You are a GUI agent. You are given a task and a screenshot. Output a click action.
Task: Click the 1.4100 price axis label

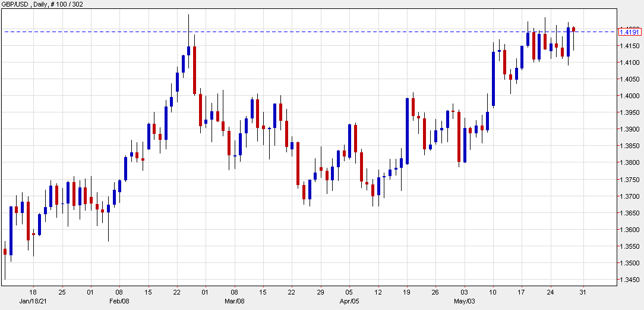pos(629,62)
